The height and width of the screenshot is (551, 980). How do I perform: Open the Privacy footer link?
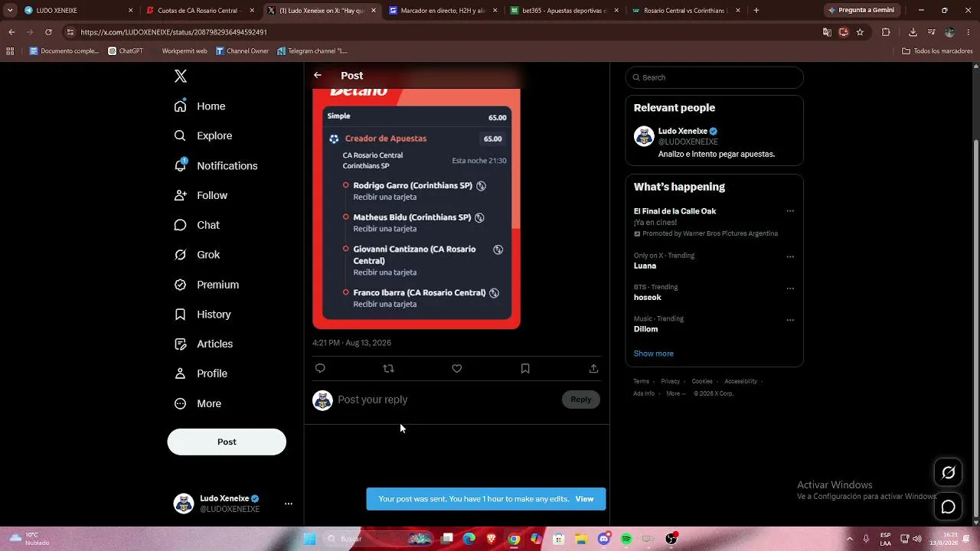click(670, 381)
